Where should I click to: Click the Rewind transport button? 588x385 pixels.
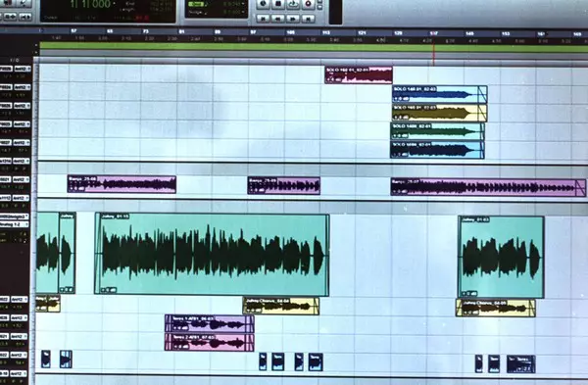coord(278,18)
